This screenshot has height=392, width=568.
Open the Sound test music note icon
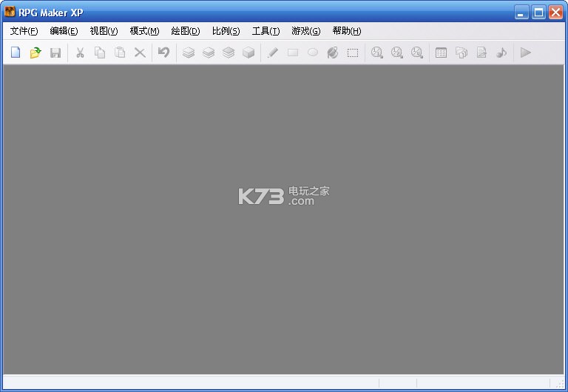coord(501,53)
